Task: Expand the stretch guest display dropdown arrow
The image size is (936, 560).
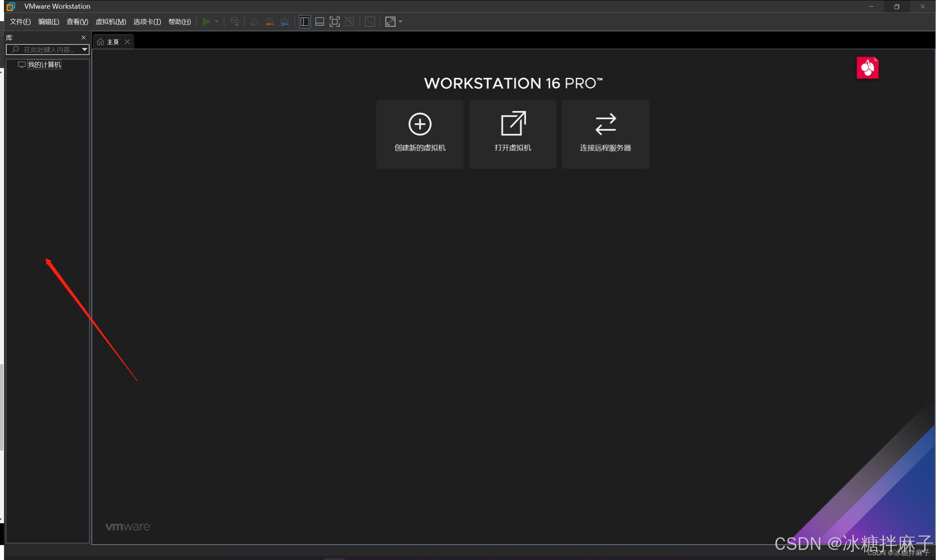Action: [x=400, y=21]
